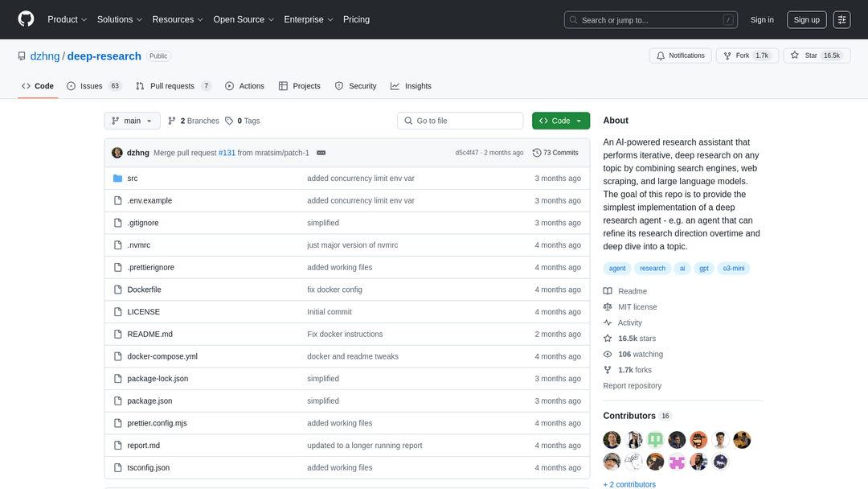Open the appearance settings icon in header
868x489 pixels.
[x=841, y=20]
